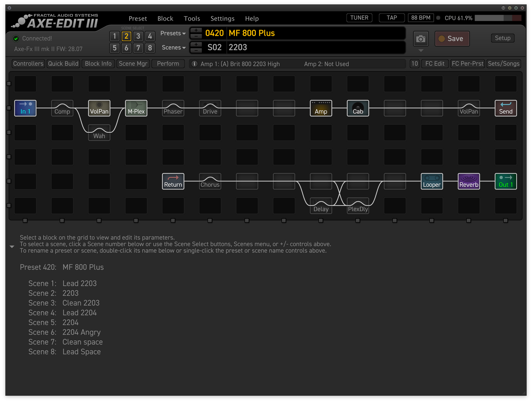The height and width of the screenshot is (402, 532).
Task: Open the Tools menu
Action: pyautogui.click(x=192, y=18)
